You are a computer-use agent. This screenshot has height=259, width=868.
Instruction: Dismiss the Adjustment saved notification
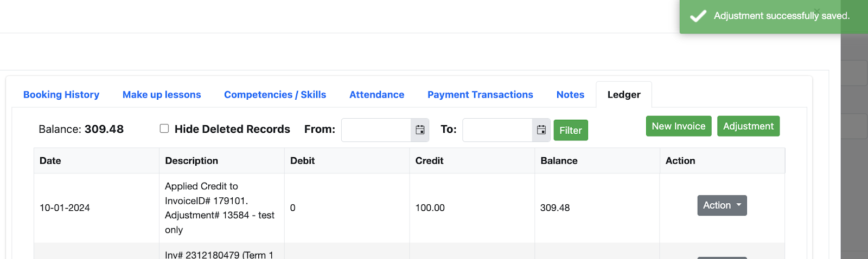817,10
